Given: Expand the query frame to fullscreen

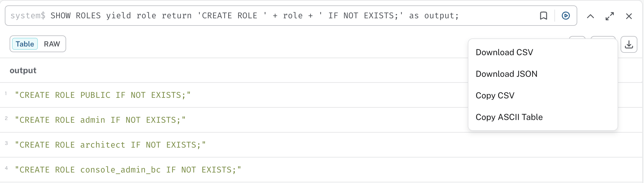Looking at the screenshot, I should pyautogui.click(x=609, y=16).
